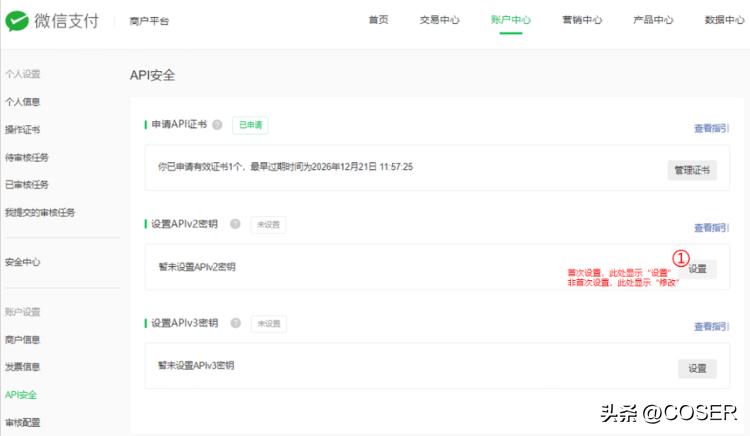Open 商户信息 in sidebar

pyautogui.click(x=22, y=340)
